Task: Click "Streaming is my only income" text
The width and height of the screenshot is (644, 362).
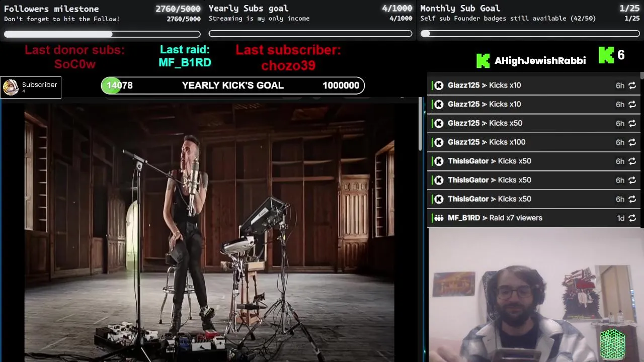Action: (x=259, y=19)
